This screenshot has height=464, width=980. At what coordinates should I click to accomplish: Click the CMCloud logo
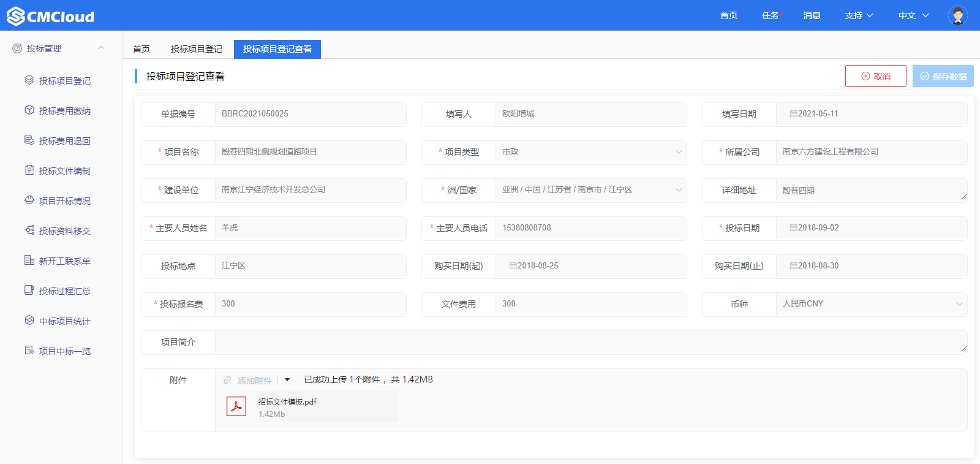click(51, 16)
